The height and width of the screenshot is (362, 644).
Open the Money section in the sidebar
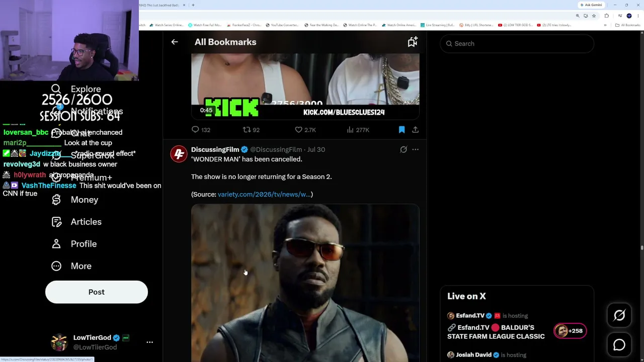[x=85, y=200]
